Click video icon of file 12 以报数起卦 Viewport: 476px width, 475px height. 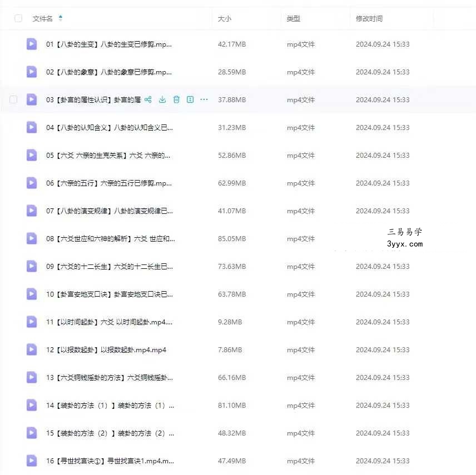32,350
